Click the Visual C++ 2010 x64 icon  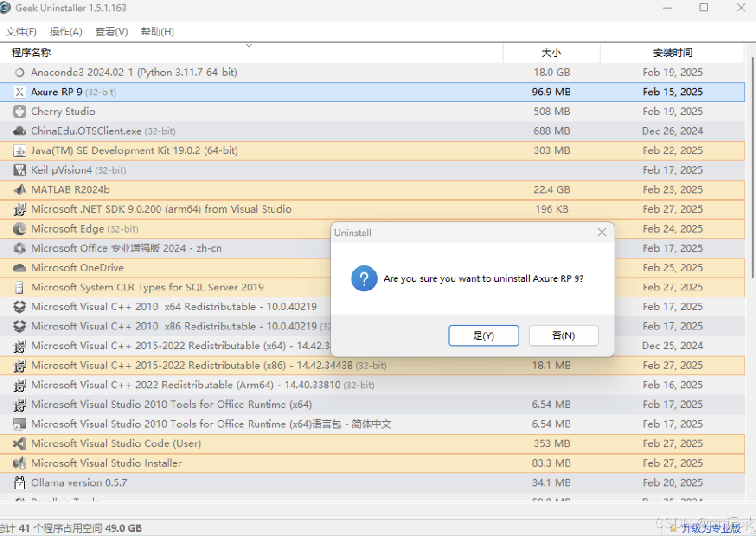pos(19,307)
